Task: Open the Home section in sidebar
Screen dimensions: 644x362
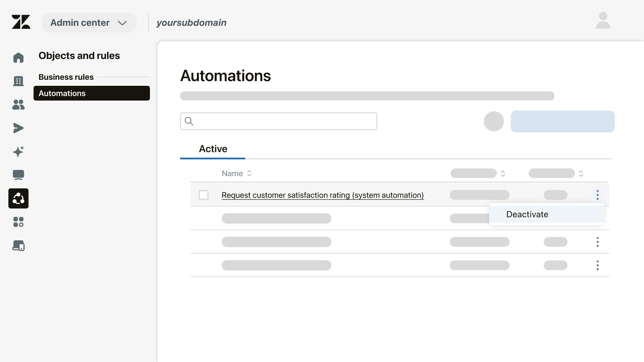Action: tap(18, 57)
